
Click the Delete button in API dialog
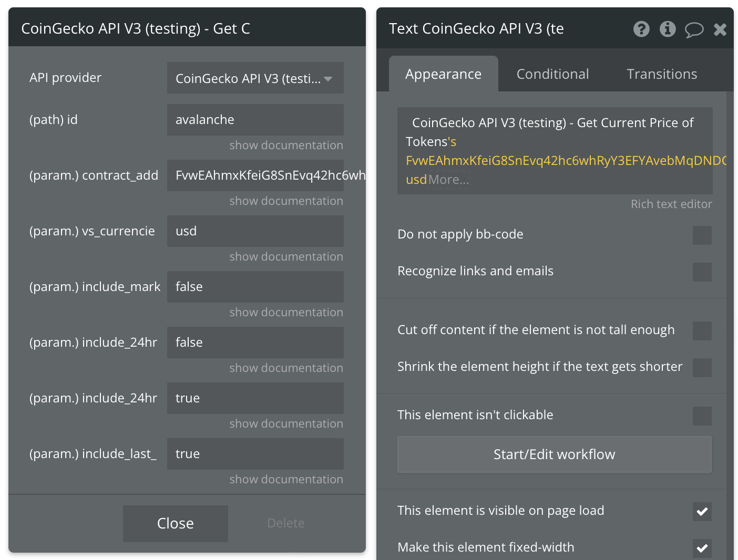coord(286,523)
